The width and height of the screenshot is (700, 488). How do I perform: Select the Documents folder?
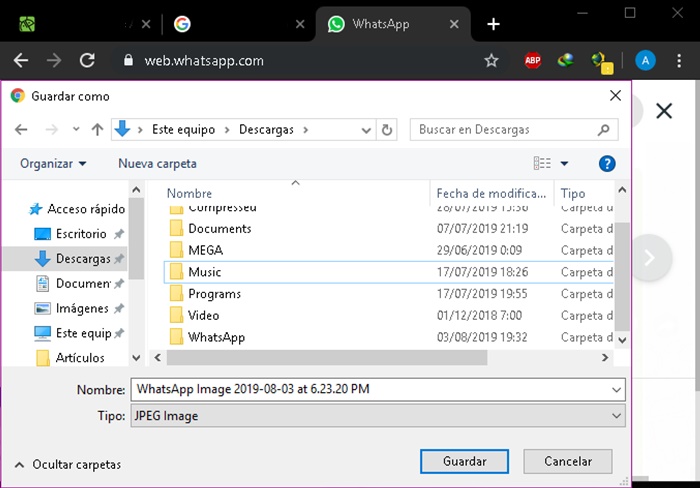point(388,229)
